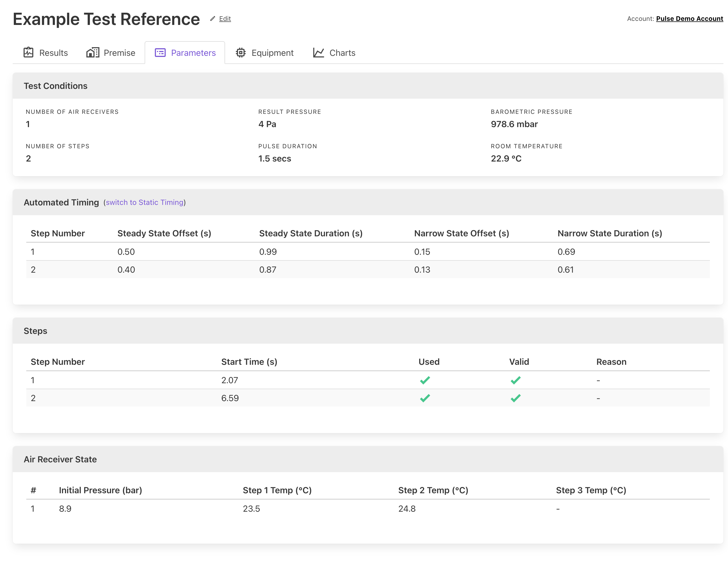Image resolution: width=728 pixels, height=561 pixels.
Task: Click the Edit link next to title
Action: (x=225, y=19)
